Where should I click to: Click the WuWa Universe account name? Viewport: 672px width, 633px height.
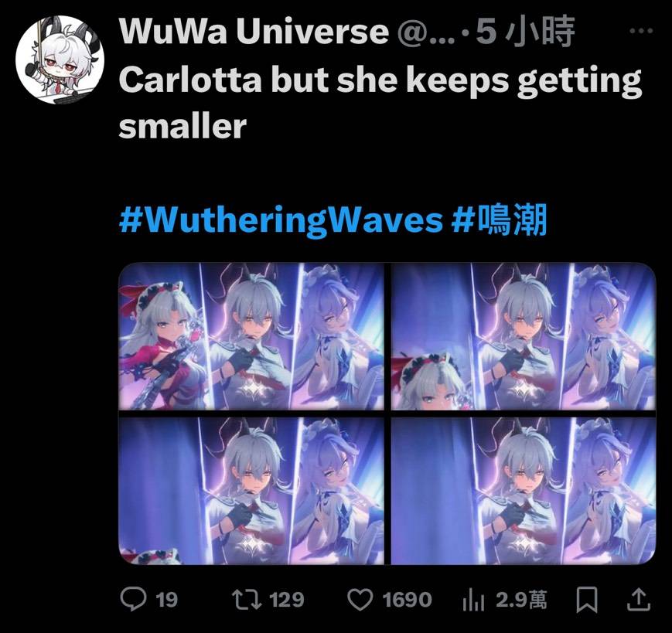(x=254, y=31)
